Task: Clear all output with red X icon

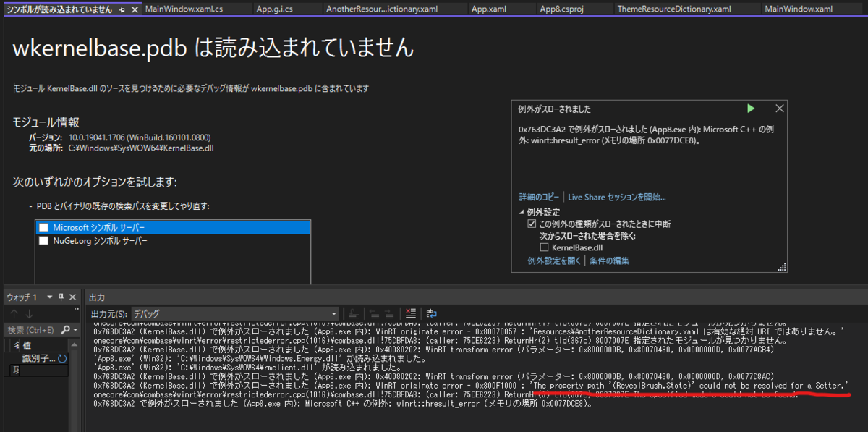Action: 411,313
